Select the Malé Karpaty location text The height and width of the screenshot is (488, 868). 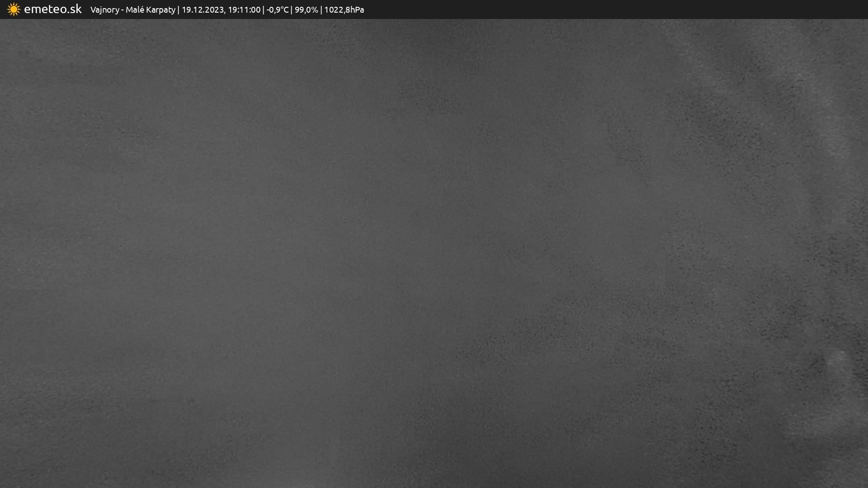coord(150,9)
